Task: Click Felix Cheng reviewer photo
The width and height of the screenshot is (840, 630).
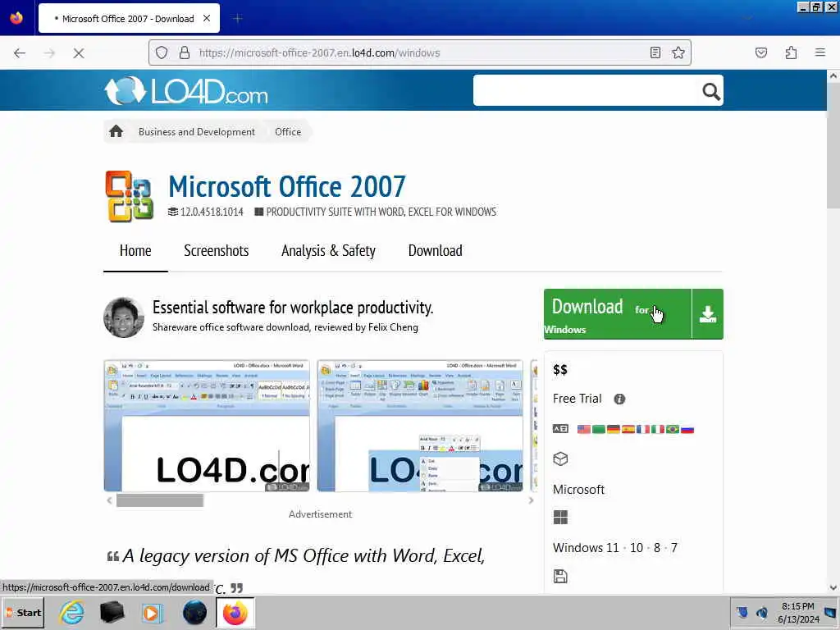Action: coord(124,317)
